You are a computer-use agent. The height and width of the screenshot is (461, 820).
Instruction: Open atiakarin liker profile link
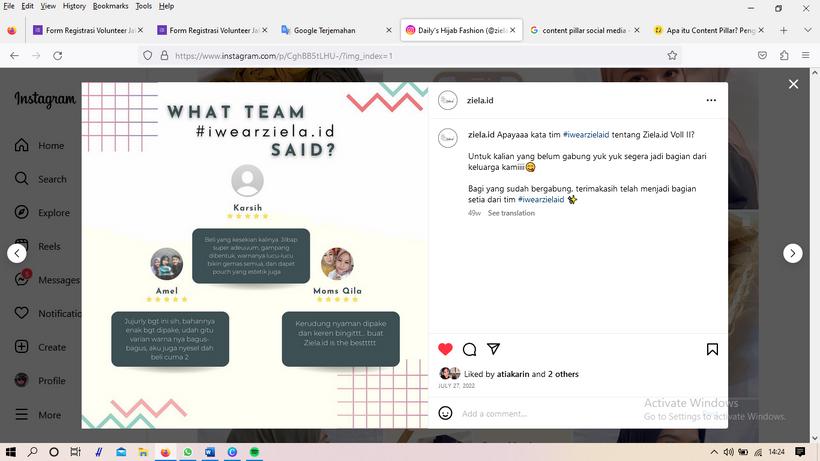click(x=513, y=374)
